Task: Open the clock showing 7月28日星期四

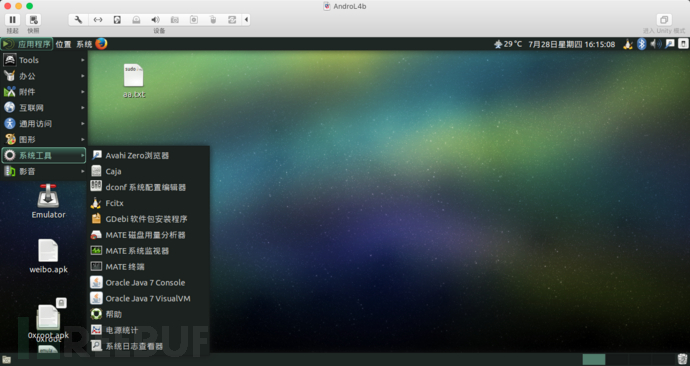Action: 571,44
